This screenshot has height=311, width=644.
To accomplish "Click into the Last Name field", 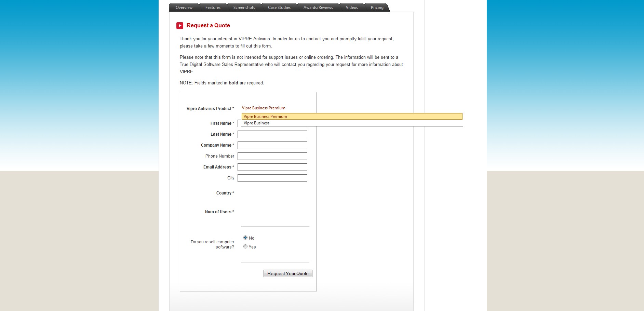I will (x=272, y=134).
